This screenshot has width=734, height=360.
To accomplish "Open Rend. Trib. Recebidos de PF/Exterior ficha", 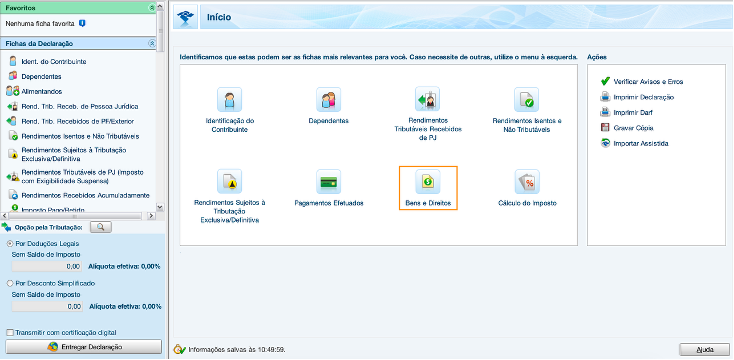I will tap(78, 121).
